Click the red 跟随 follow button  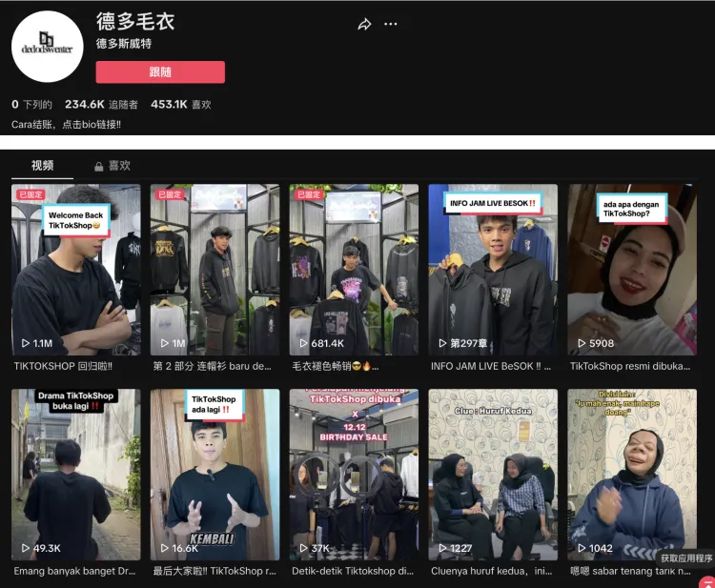point(160,72)
